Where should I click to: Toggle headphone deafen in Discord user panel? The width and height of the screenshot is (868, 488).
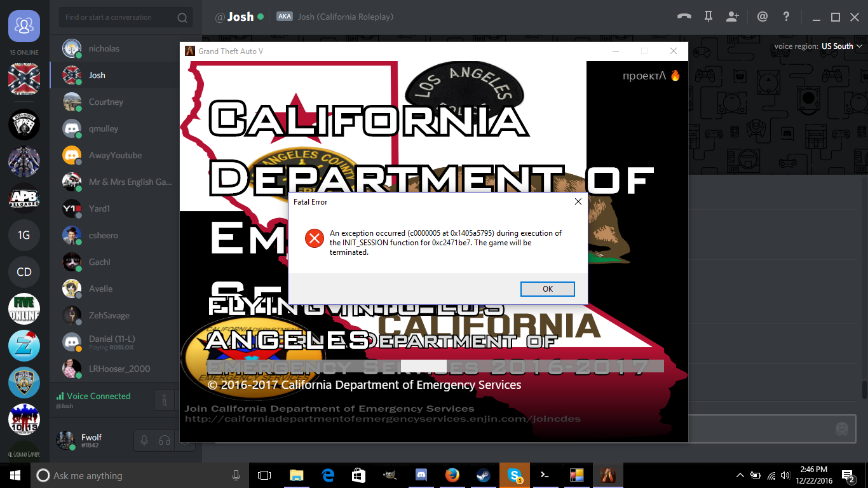[165, 440]
